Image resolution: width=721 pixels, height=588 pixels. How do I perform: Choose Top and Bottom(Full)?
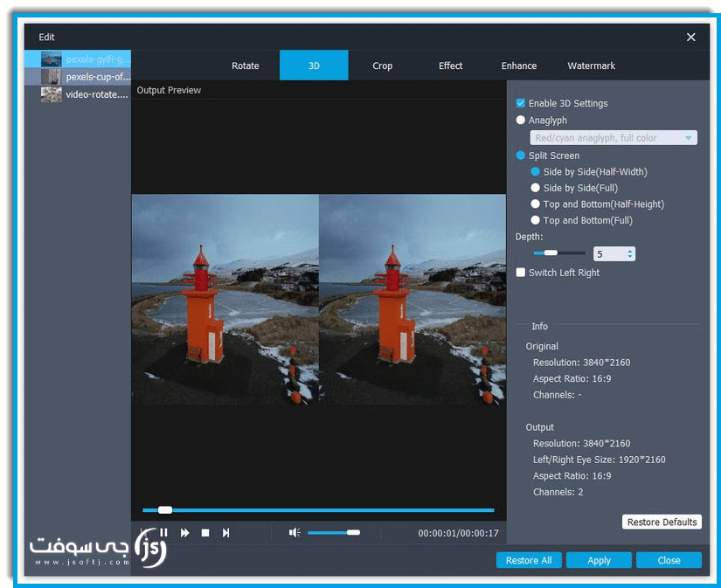pyautogui.click(x=535, y=220)
